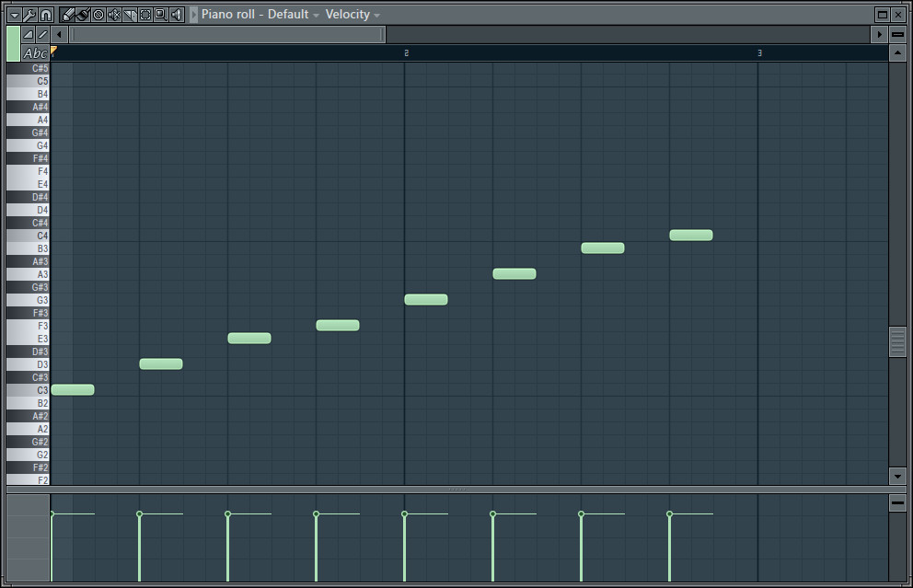
Task: Select the Slice tool
Action: 130,15
